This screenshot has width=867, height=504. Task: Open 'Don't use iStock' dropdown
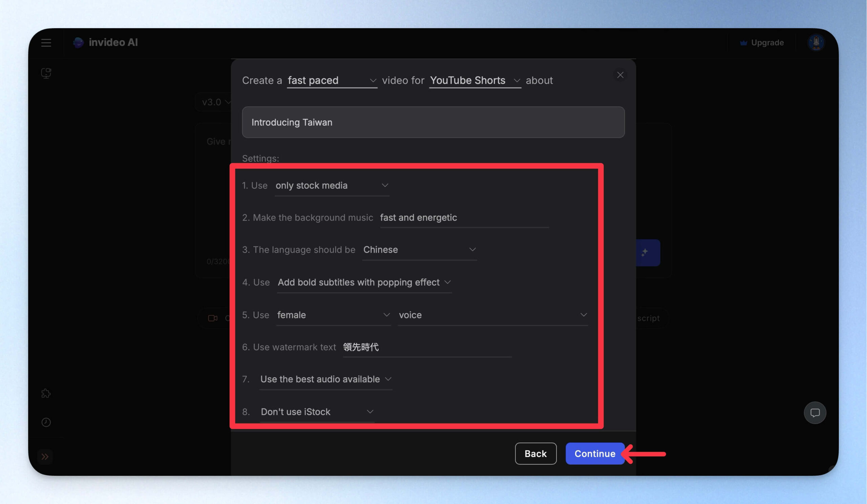317,412
